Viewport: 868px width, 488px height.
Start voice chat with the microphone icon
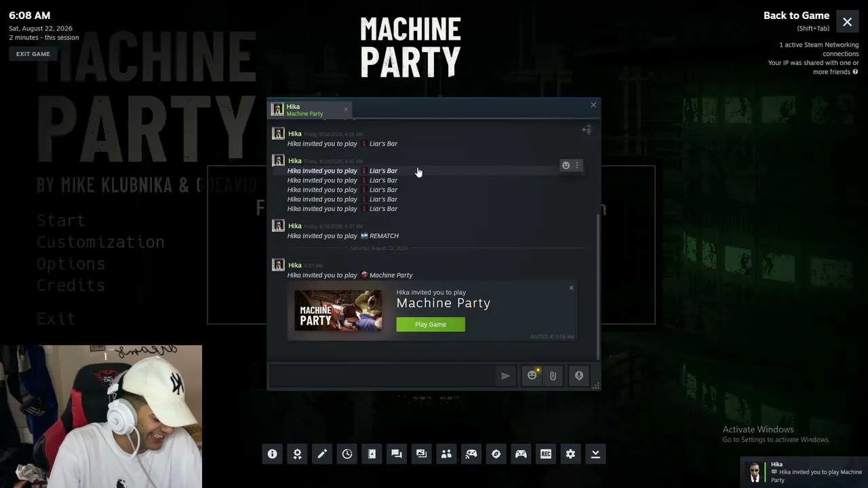click(x=579, y=375)
